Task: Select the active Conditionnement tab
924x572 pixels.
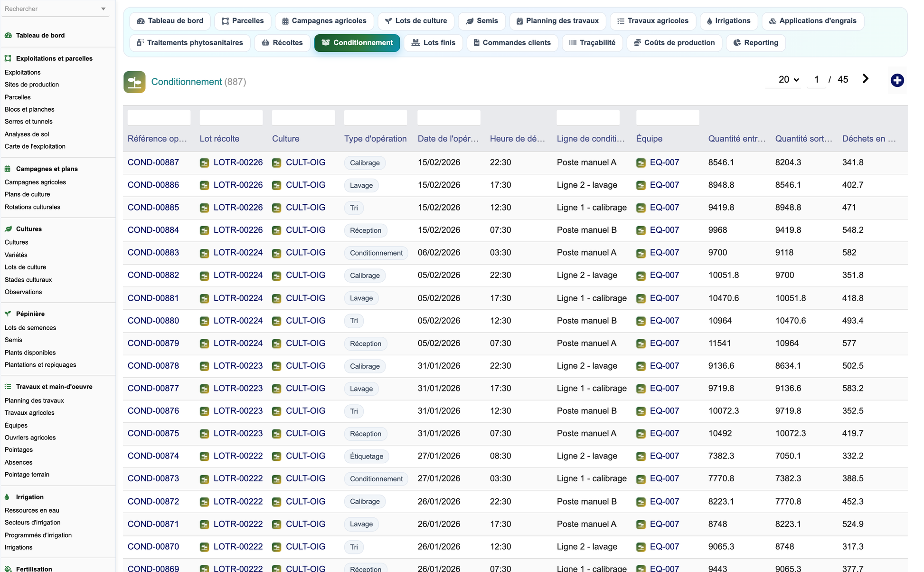Action: (357, 43)
